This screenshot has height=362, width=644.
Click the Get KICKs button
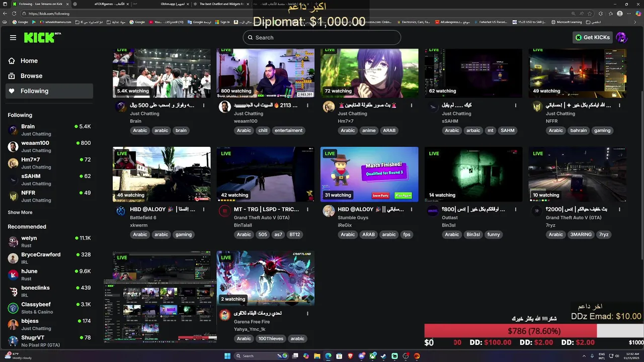click(x=593, y=37)
